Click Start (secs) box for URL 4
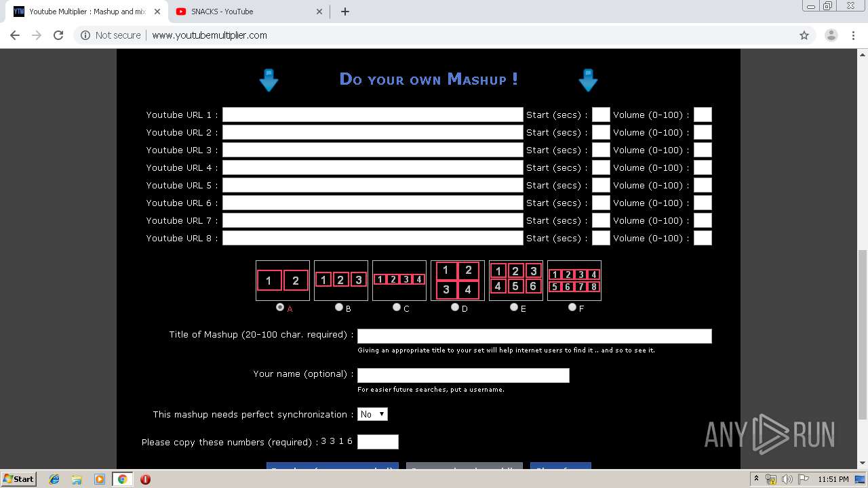The height and width of the screenshot is (488, 868). (x=601, y=167)
